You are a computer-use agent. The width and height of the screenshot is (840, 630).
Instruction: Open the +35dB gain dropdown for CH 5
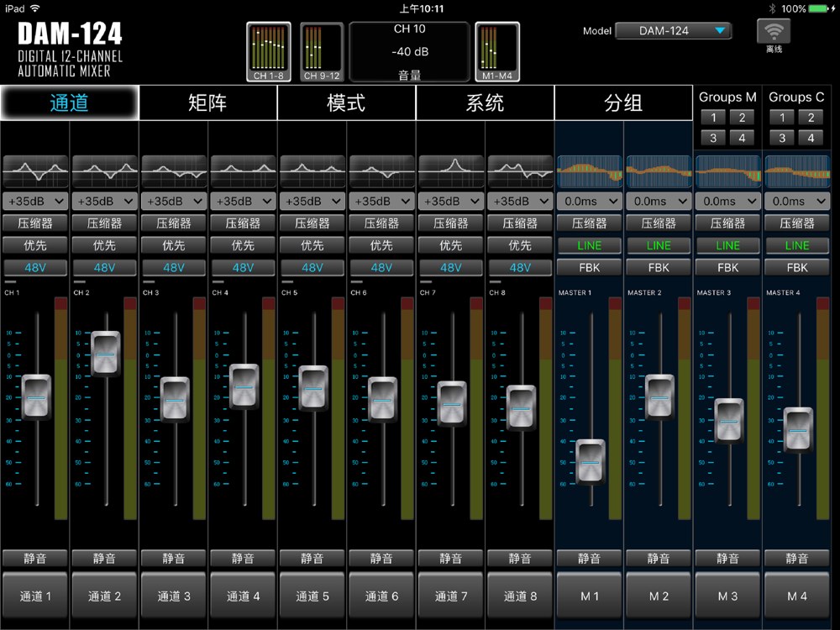tap(312, 202)
